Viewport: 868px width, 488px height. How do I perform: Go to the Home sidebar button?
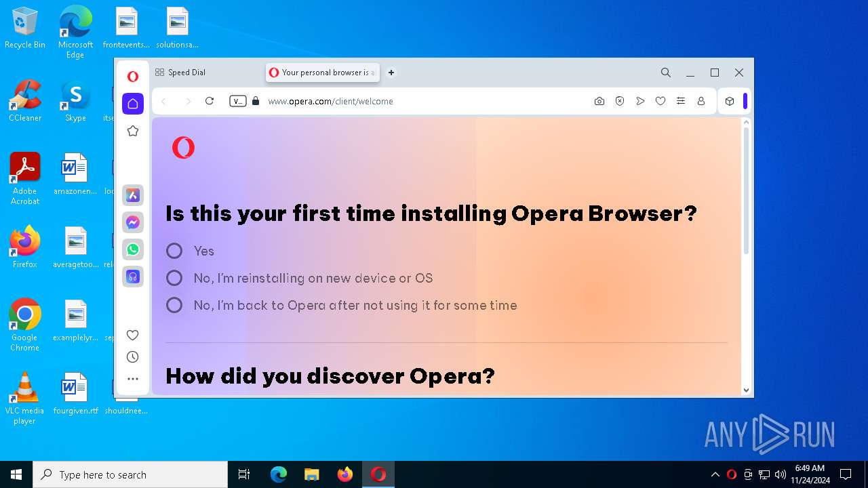pos(133,104)
